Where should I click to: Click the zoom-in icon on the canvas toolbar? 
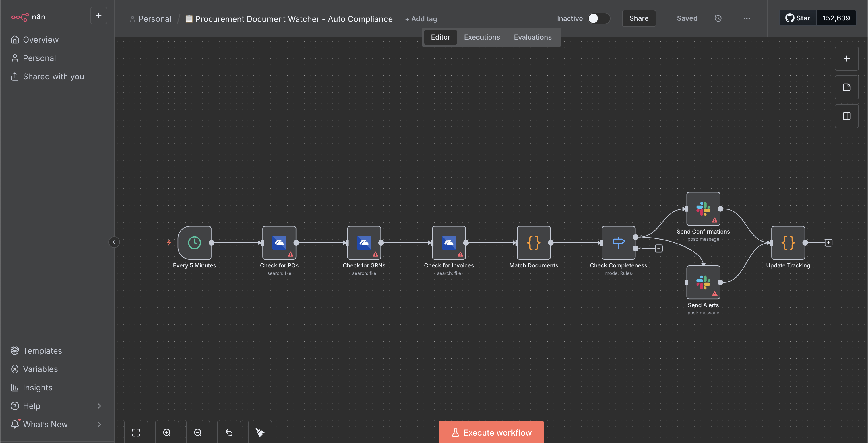pyautogui.click(x=167, y=433)
